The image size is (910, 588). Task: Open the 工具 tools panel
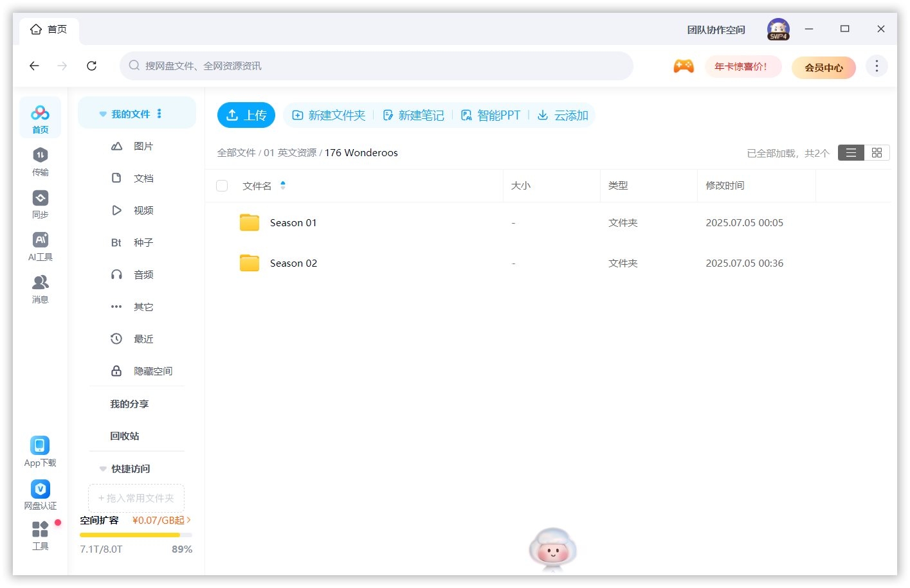click(40, 531)
